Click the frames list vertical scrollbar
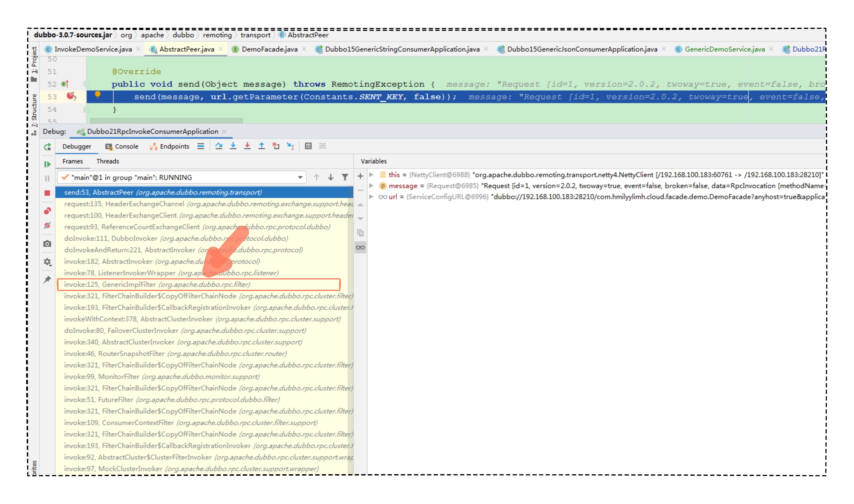The width and height of the screenshot is (854, 504). 350,306
